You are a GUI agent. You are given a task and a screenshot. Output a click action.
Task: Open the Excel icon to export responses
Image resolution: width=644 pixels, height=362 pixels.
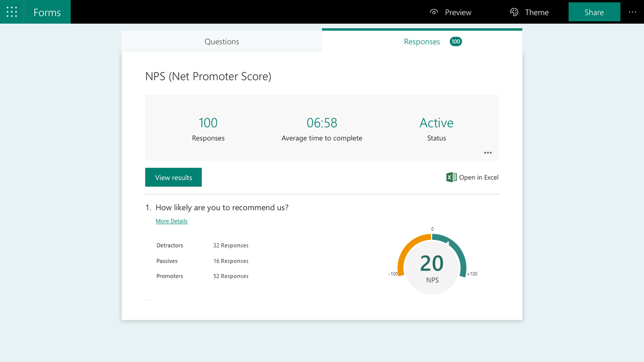coord(451,177)
